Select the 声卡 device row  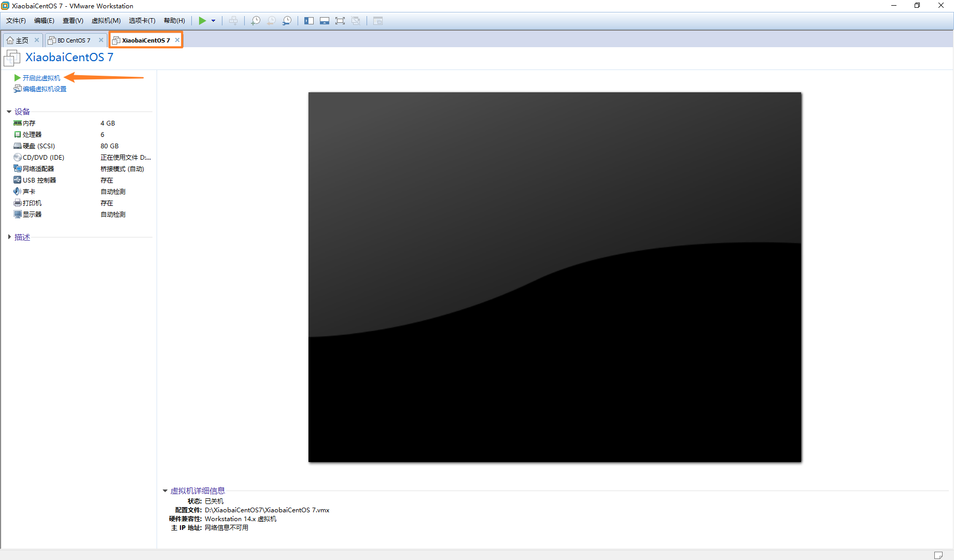[x=82, y=192]
